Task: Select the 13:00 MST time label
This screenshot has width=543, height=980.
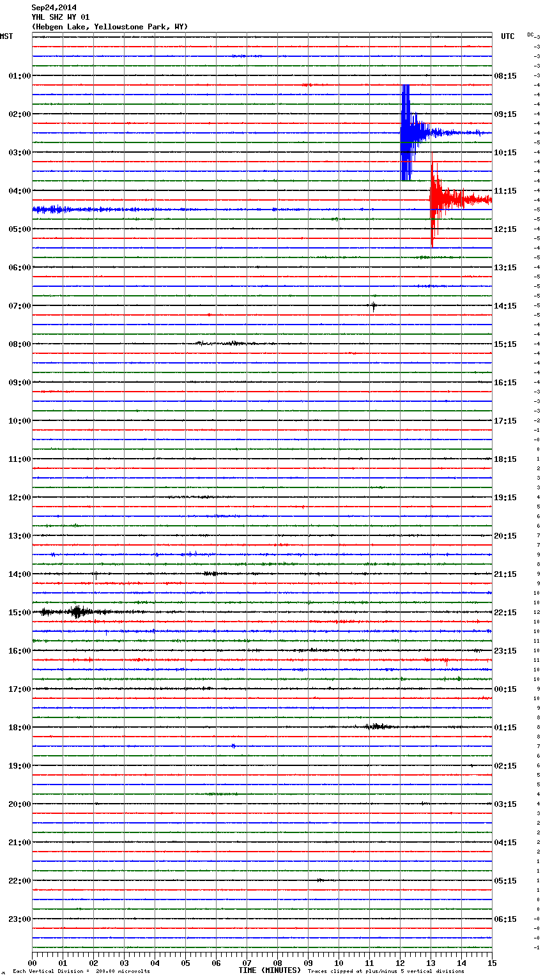Action: (x=20, y=536)
